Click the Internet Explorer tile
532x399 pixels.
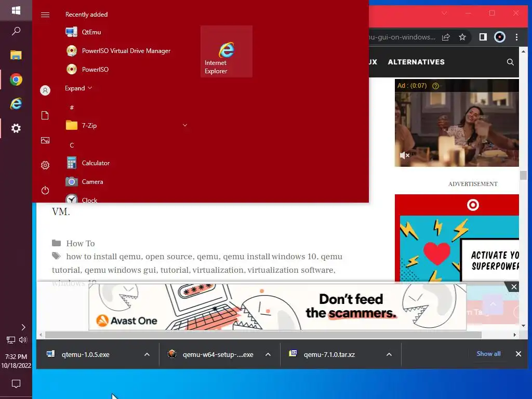[227, 51]
